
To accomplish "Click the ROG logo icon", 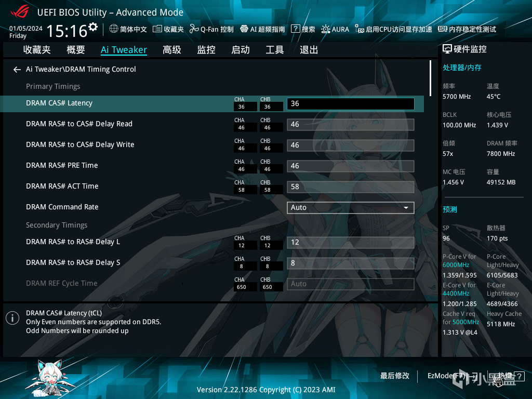I will [20, 11].
